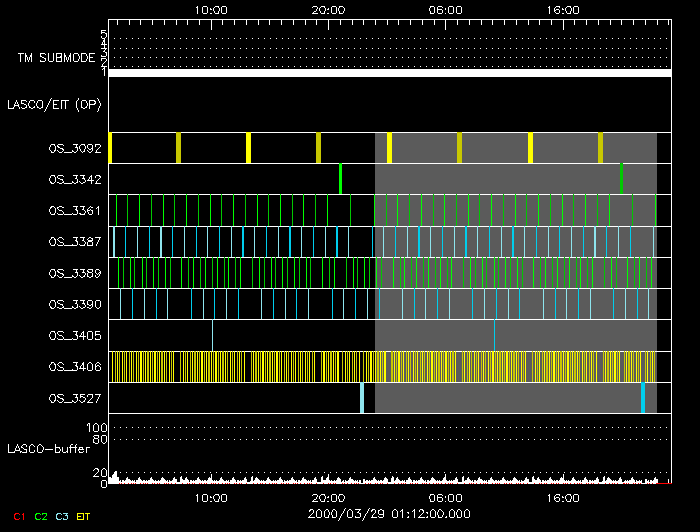700x532 pixels.
Task: Click the first green marker in OS_3342 row
Action: click(x=340, y=179)
